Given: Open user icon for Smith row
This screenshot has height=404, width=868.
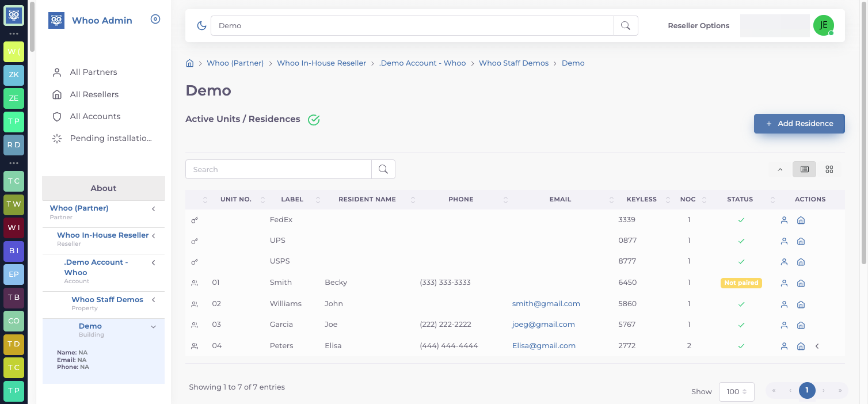Looking at the screenshot, I should (x=784, y=283).
